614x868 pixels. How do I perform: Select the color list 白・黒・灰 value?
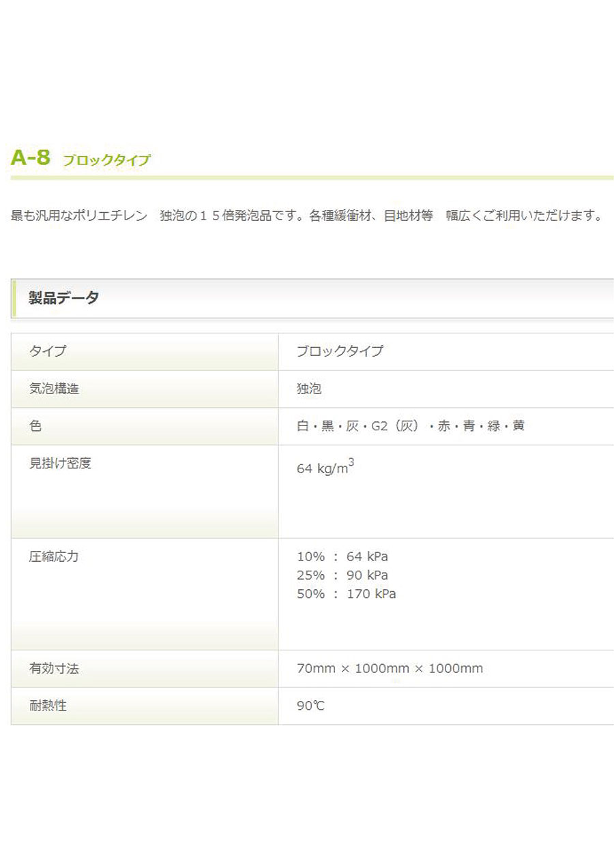(x=411, y=426)
